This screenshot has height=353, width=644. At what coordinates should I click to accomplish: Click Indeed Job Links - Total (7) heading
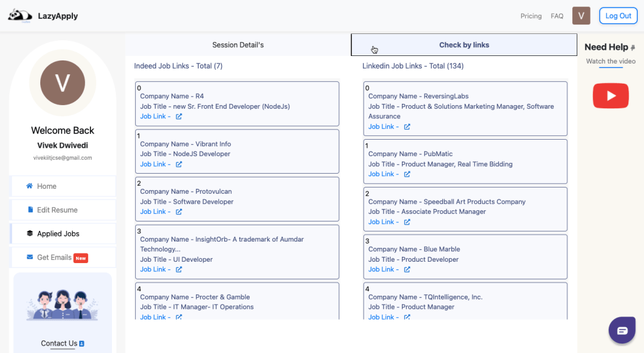[178, 65]
